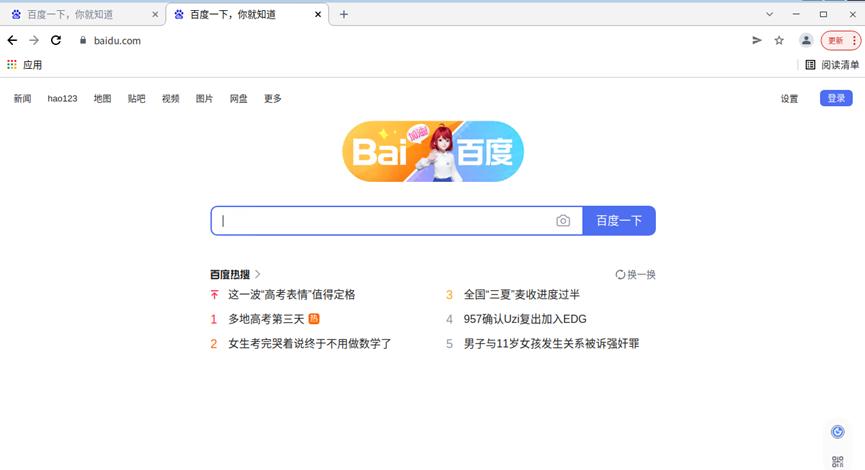This screenshot has width=865, height=470.
Task: Click the red 更新 update button
Action: point(835,40)
